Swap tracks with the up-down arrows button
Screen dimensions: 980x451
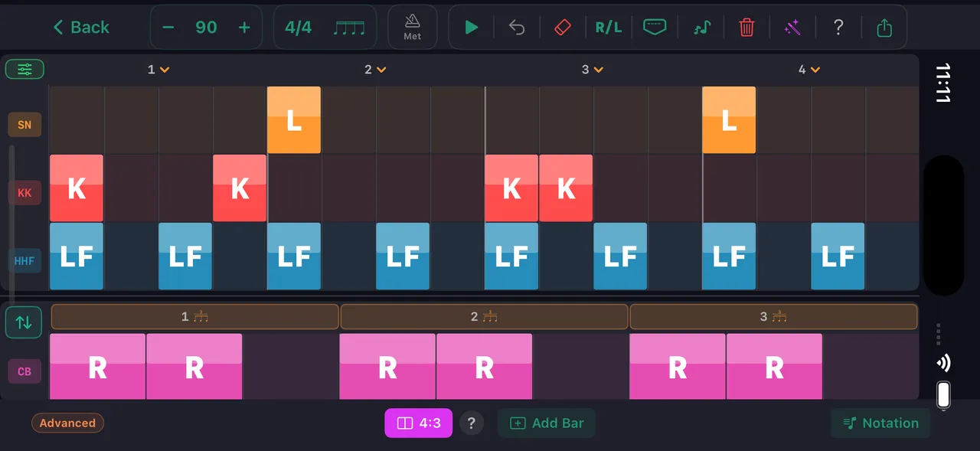coord(24,322)
